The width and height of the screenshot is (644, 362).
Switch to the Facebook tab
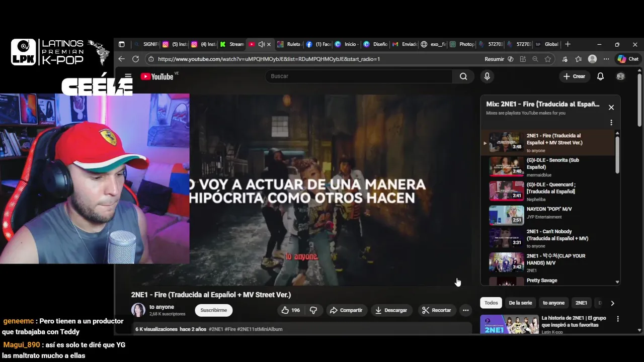(318, 44)
